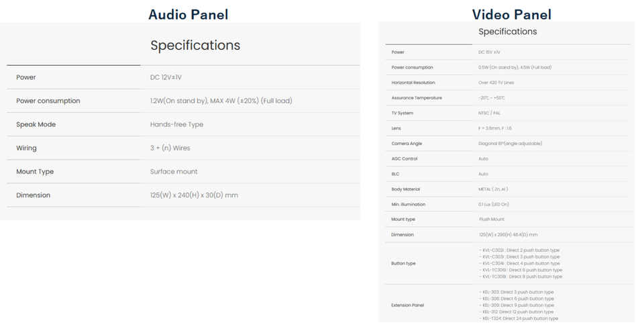The image size is (644, 327).
Task: Click the Min. illumination label
Action: pyautogui.click(x=408, y=204)
